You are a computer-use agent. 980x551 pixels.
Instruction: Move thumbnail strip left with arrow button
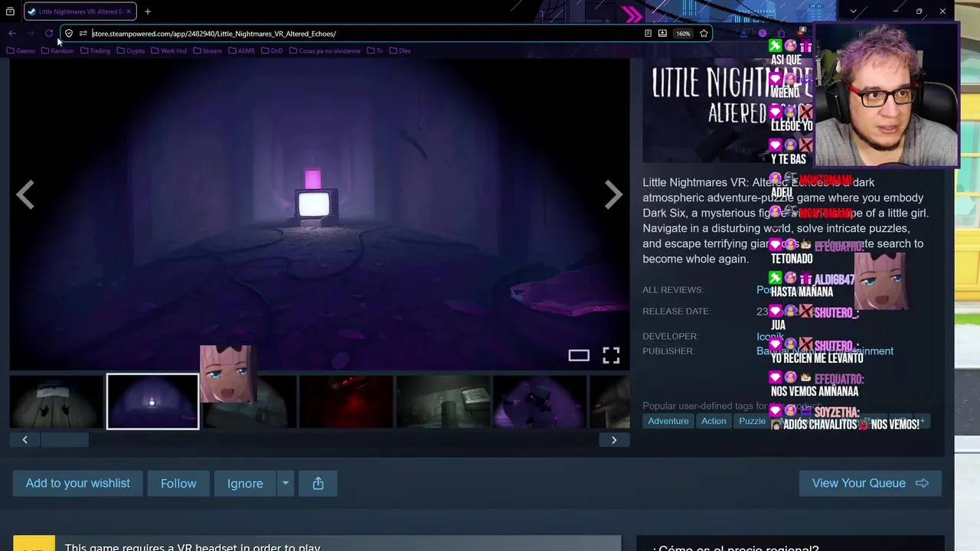pos(24,440)
